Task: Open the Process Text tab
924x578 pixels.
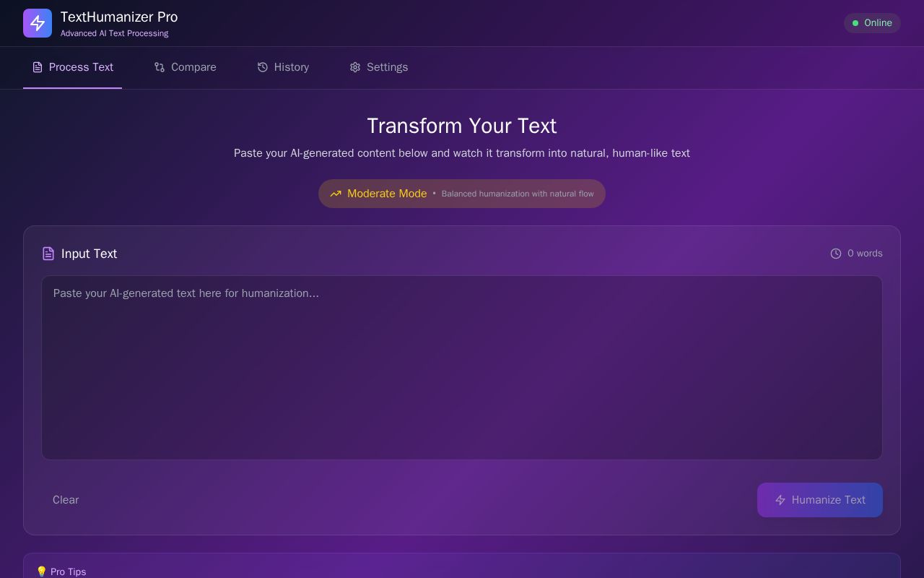Action: 72,67
